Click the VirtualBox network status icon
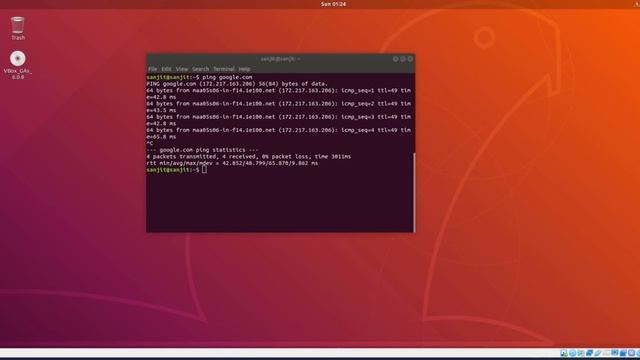Screen dimensions: 640x360 pos(589,353)
